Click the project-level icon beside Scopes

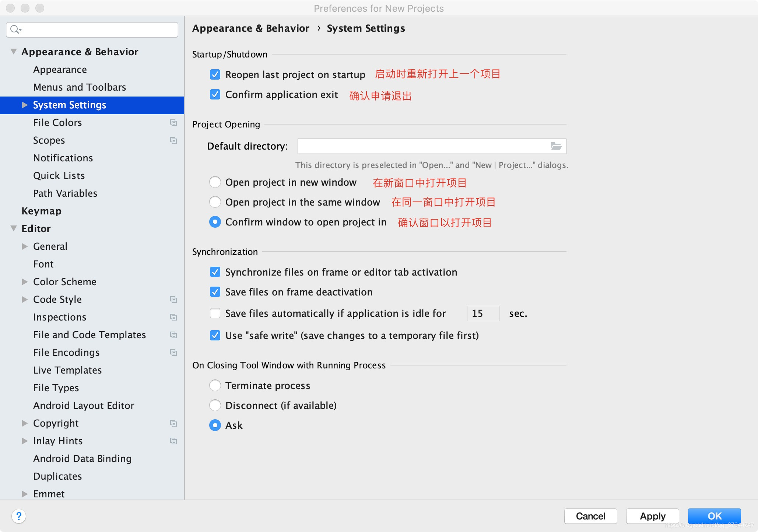click(x=173, y=140)
